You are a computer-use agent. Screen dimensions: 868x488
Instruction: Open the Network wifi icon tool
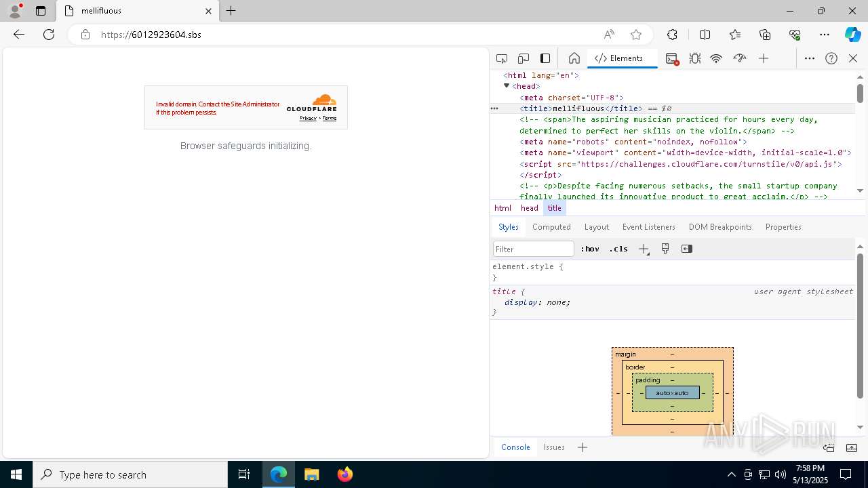[x=716, y=58]
